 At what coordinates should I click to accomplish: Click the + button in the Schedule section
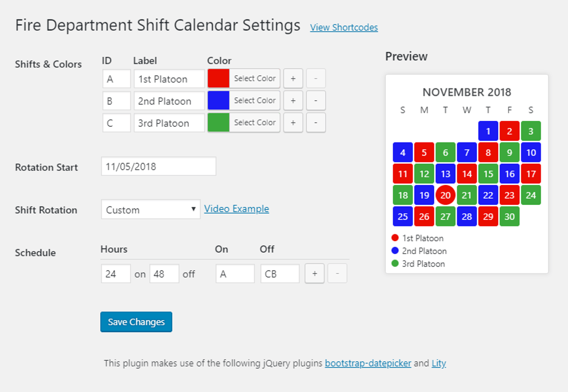click(x=314, y=273)
